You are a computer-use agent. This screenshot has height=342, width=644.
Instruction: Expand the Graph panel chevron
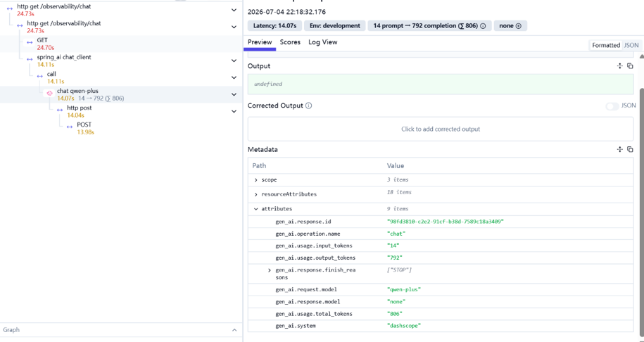click(234, 329)
